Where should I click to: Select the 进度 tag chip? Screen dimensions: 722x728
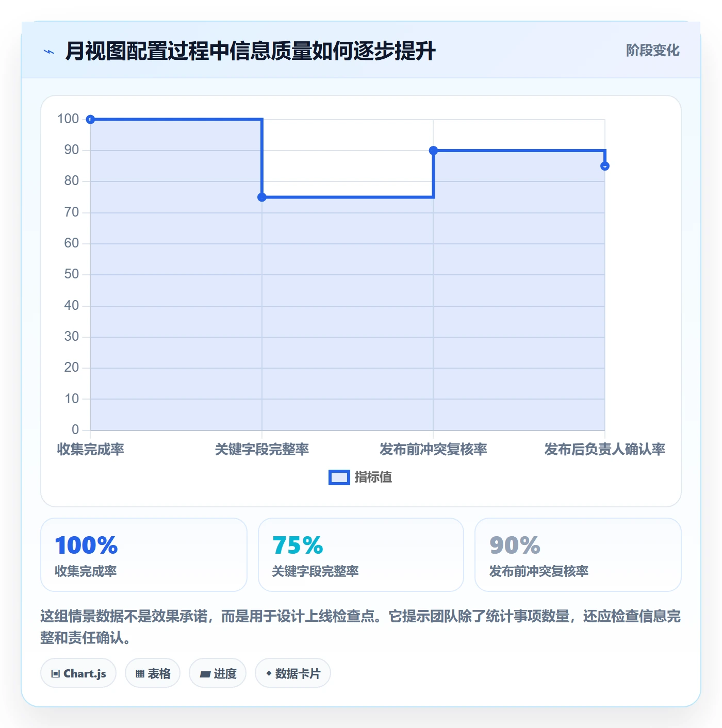tap(218, 673)
